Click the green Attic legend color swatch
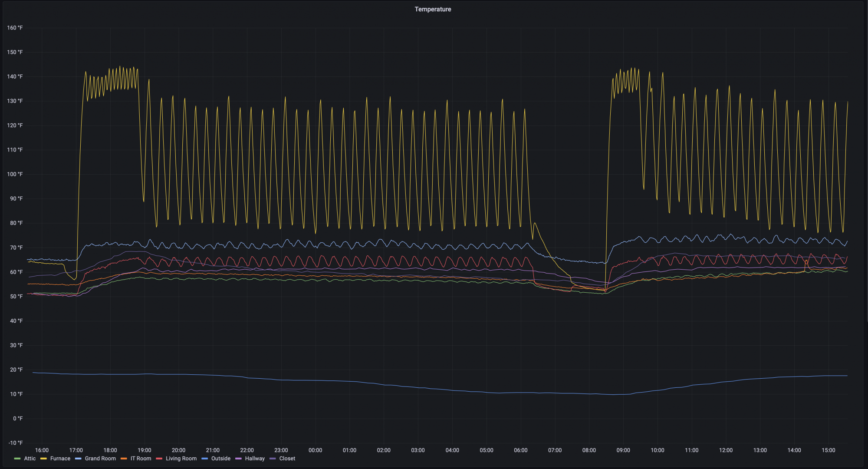The height and width of the screenshot is (469, 868). click(17, 459)
